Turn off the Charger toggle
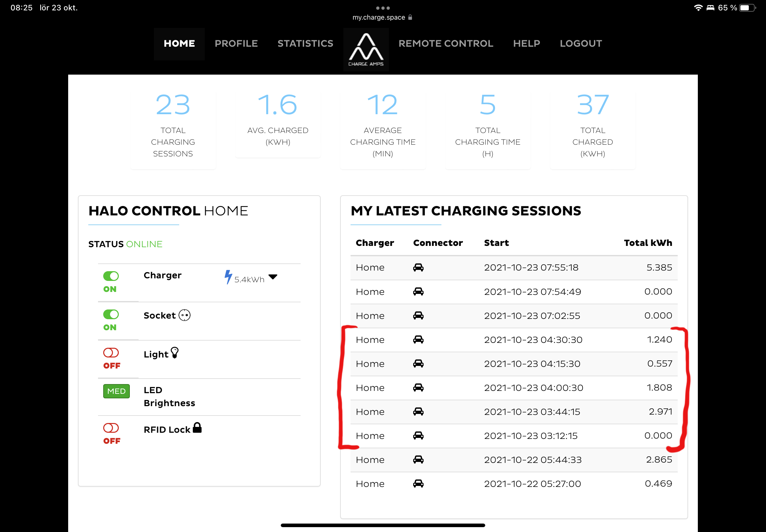This screenshot has height=532, width=766. pyautogui.click(x=111, y=276)
